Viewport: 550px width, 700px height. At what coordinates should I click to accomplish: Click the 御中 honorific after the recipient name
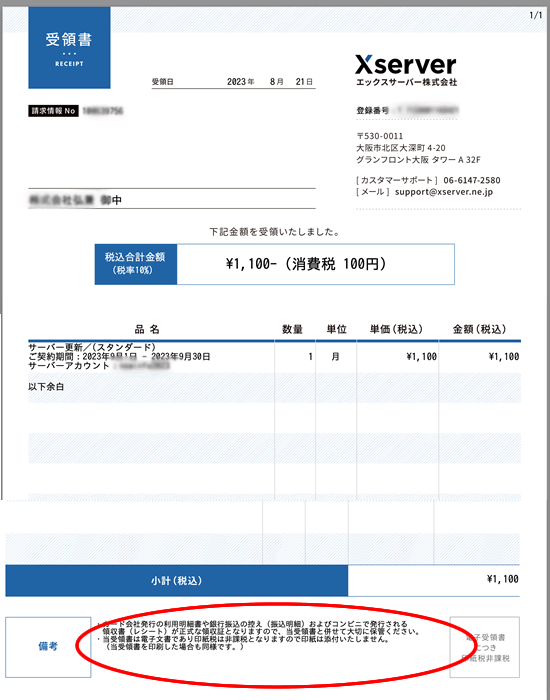111,200
